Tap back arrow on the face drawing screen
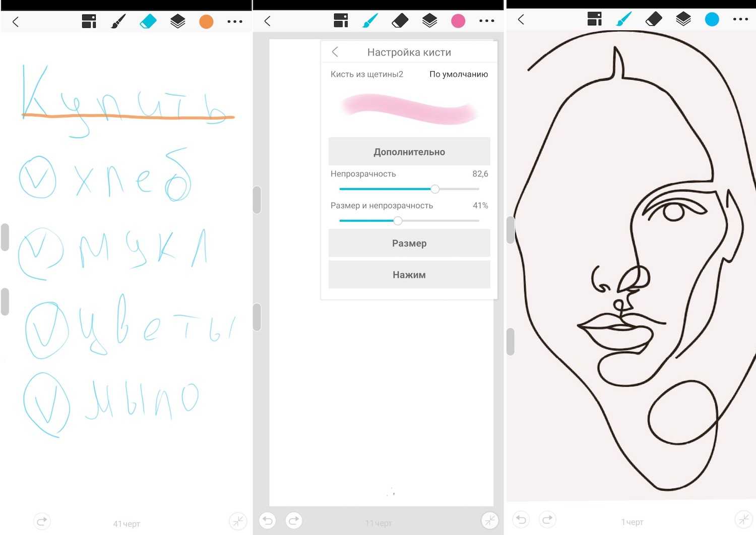The width and height of the screenshot is (756, 535). click(x=521, y=20)
